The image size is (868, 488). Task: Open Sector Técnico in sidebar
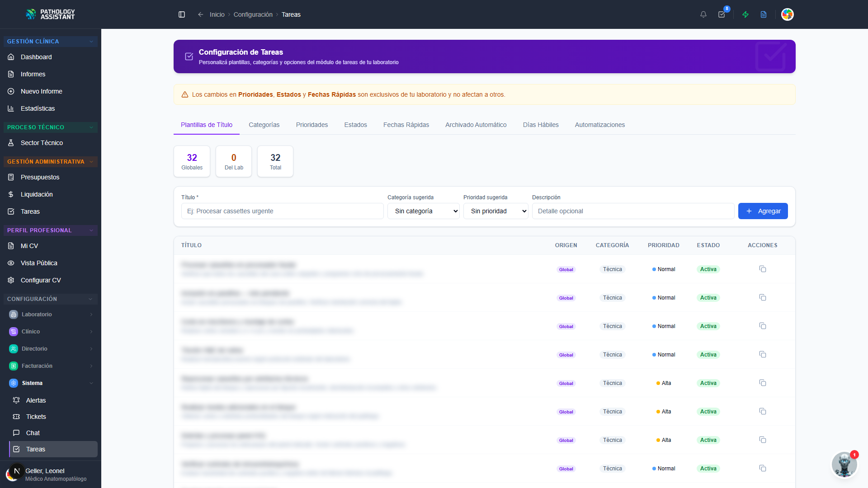51,143
